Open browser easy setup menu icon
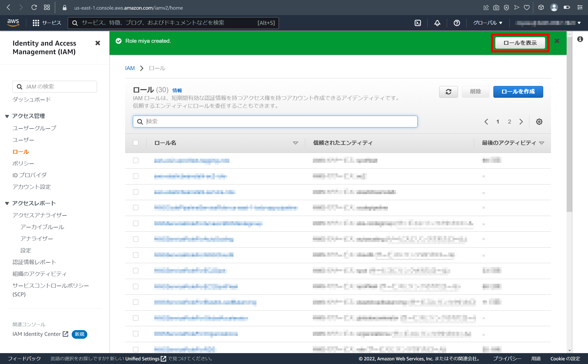The image size is (588, 364). 580,8
